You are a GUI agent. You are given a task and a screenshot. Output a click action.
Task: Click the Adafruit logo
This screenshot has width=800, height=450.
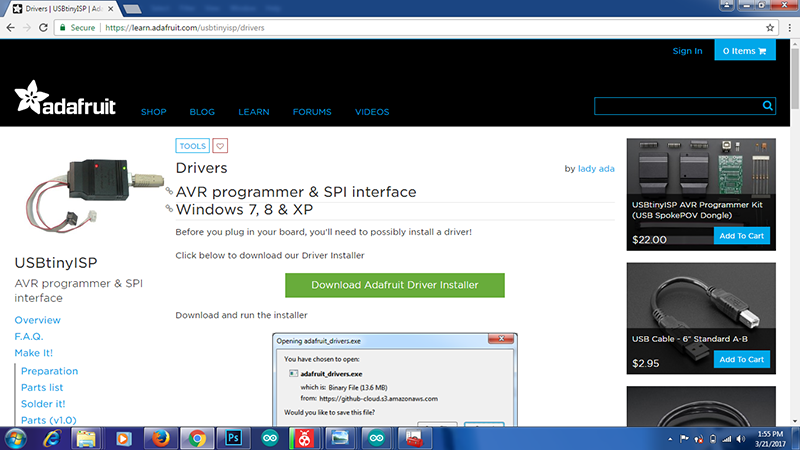click(65, 97)
